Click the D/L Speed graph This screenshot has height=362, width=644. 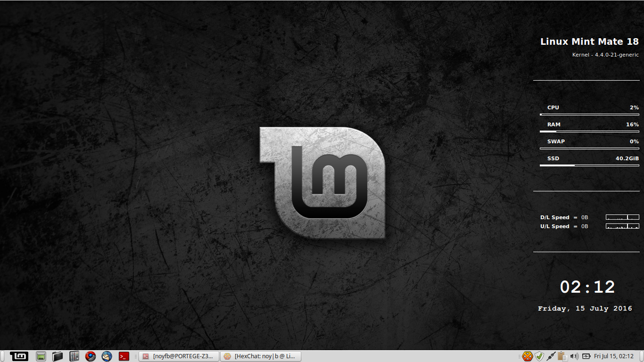pos(622,217)
